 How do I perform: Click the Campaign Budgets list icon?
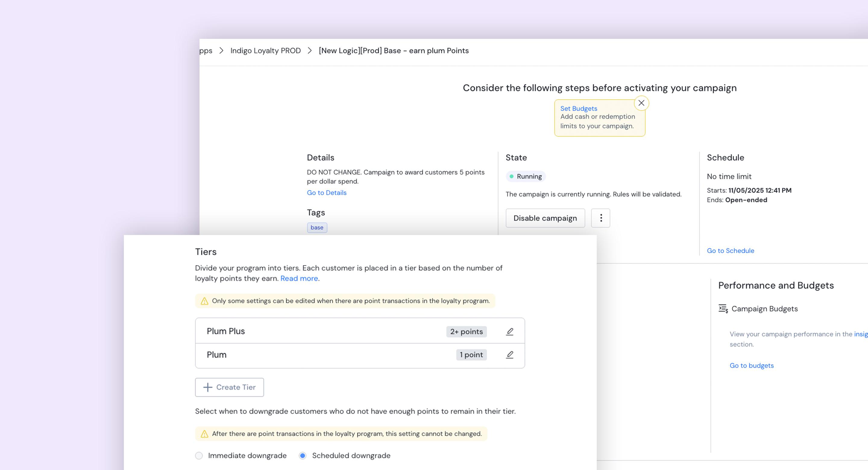click(x=723, y=309)
